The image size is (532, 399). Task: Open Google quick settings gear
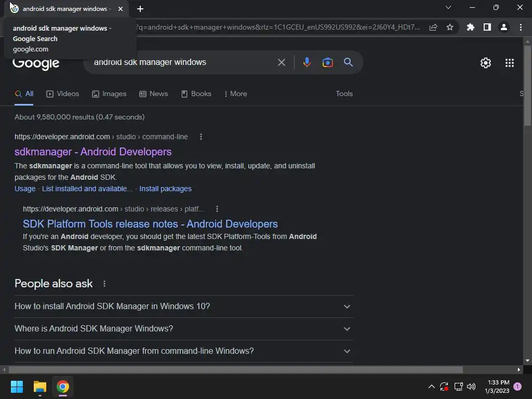point(486,63)
